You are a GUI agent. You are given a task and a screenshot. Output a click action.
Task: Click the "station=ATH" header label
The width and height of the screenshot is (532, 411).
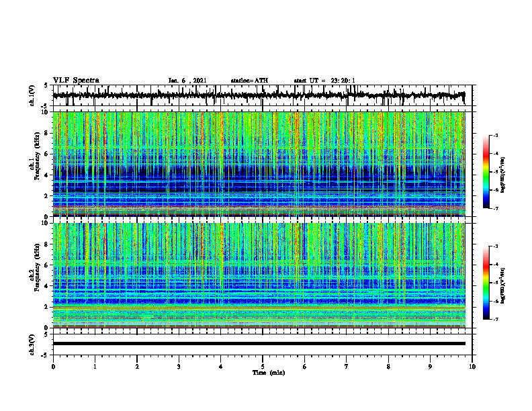coord(249,81)
